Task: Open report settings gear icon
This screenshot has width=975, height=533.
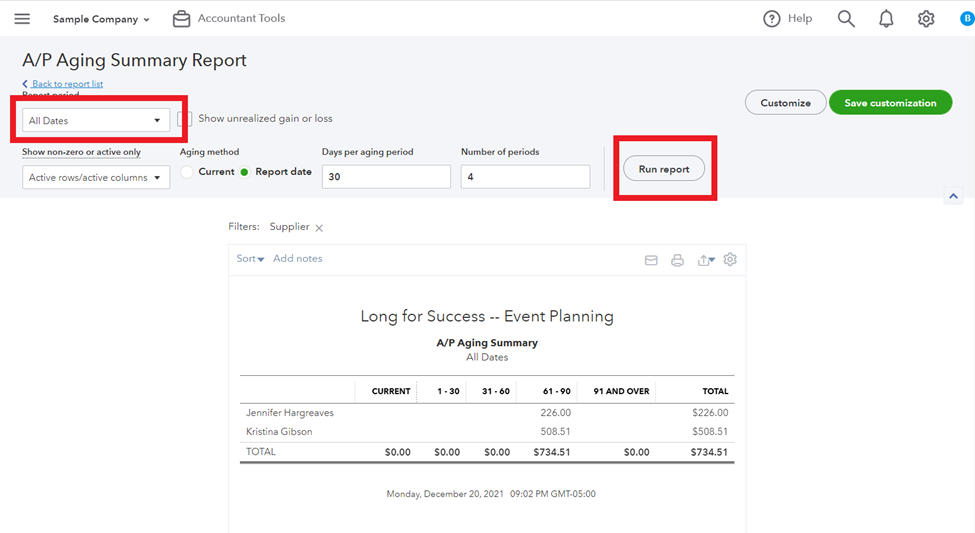Action: (x=730, y=259)
